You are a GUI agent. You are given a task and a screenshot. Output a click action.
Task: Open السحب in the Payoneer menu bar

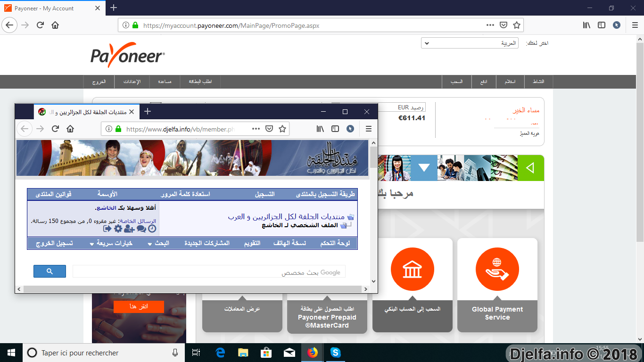click(456, 82)
